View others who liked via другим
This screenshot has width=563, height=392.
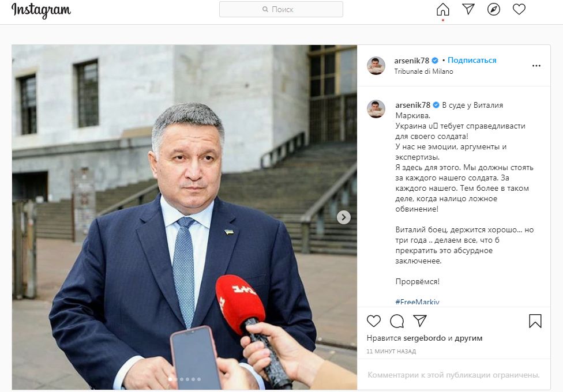coord(468,338)
